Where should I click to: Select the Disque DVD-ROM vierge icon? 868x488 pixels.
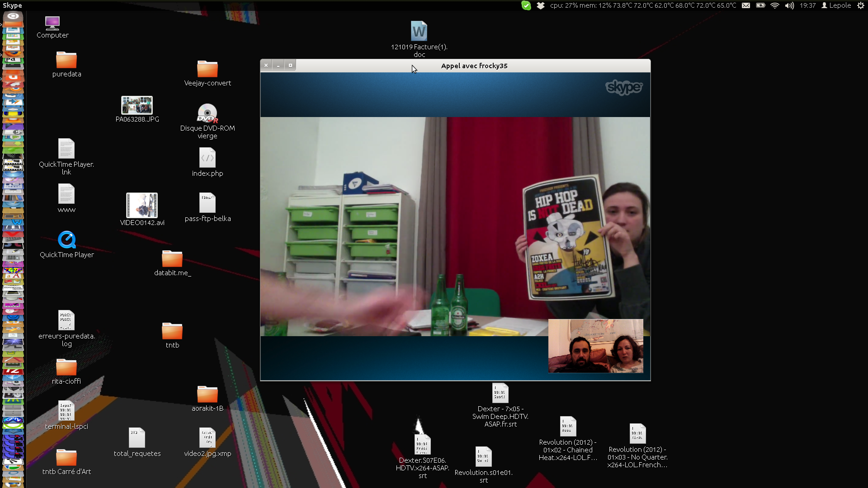pos(208,114)
